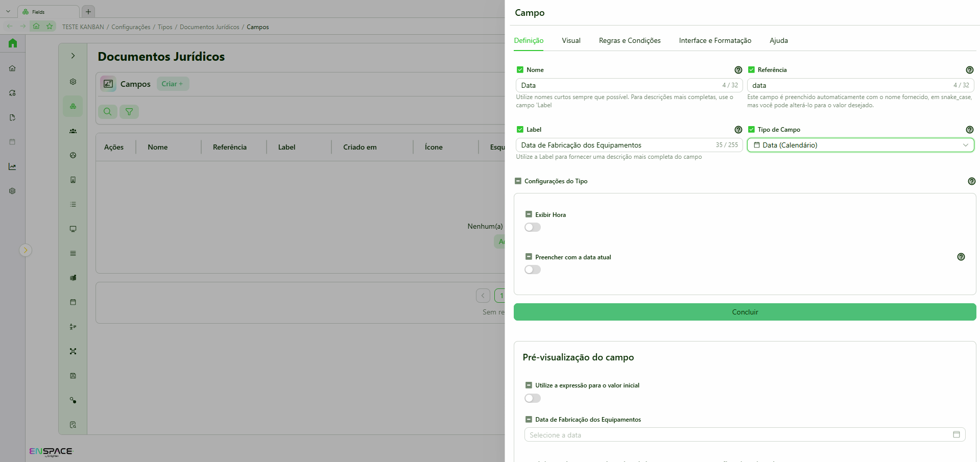Screen dimensions: 980x462
Task: Toggle the Nome checkbox
Action: tap(520, 70)
